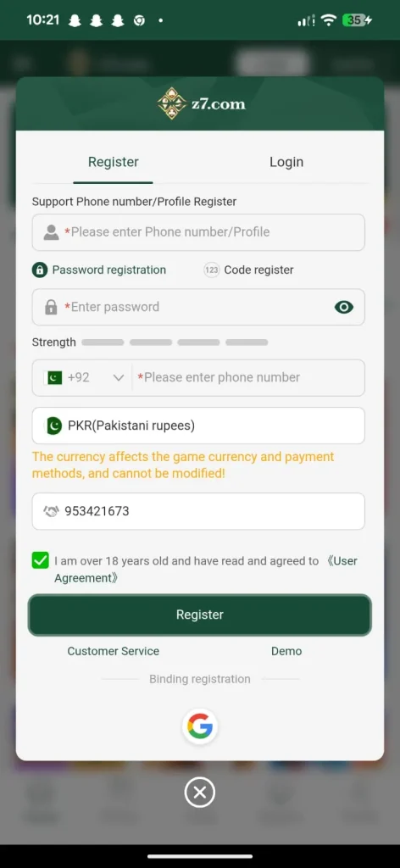Click the padlock icon beside Password registration
The width and height of the screenshot is (400, 868).
(39, 270)
